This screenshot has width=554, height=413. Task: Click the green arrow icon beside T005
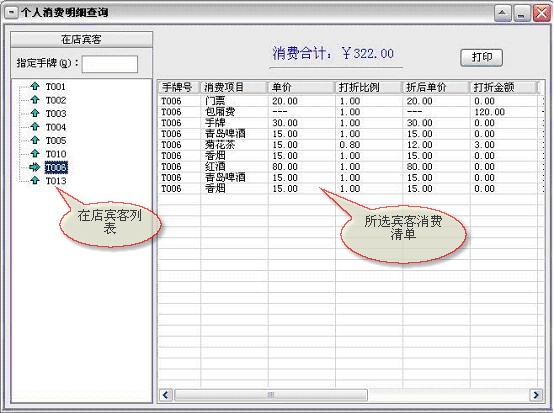[x=35, y=140]
